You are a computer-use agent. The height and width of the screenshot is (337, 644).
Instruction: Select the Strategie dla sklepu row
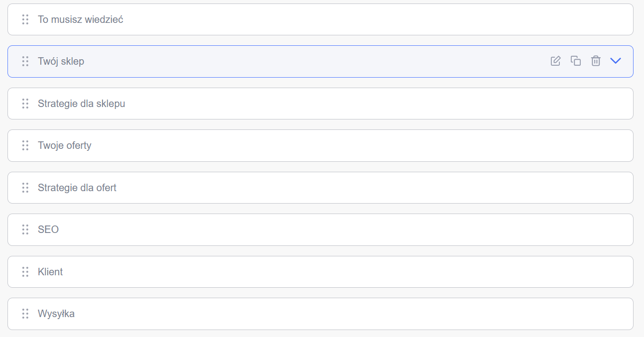coord(81,104)
